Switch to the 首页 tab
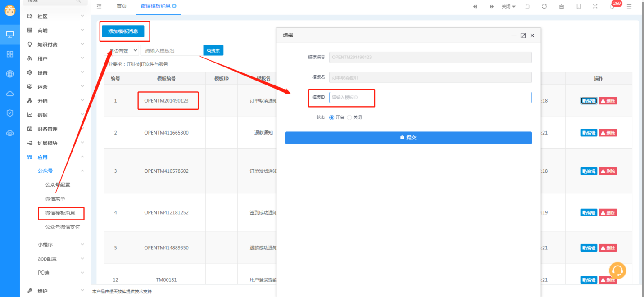Viewport: 644px width, 297px height. click(122, 6)
